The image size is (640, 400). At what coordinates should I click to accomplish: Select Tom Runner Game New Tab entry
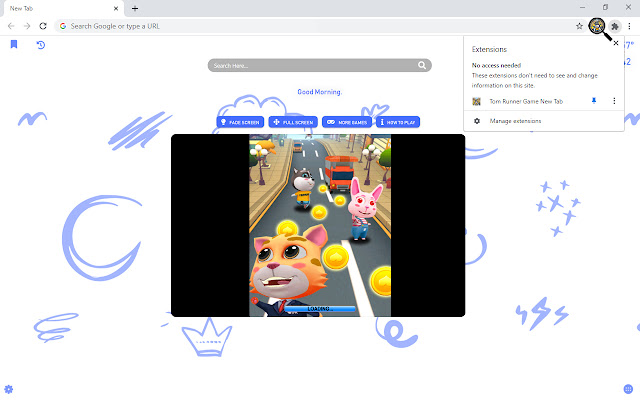click(526, 101)
